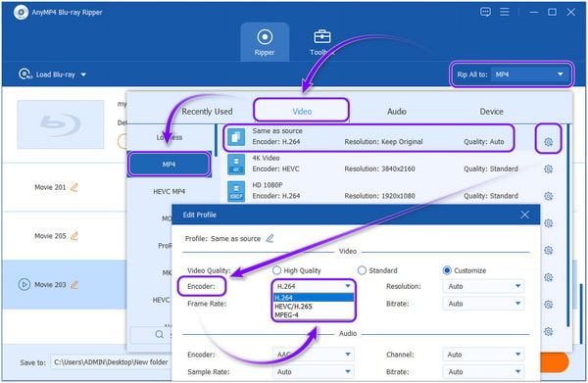
Task: Click gear icon level with Bitrate row
Action: click(548, 305)
